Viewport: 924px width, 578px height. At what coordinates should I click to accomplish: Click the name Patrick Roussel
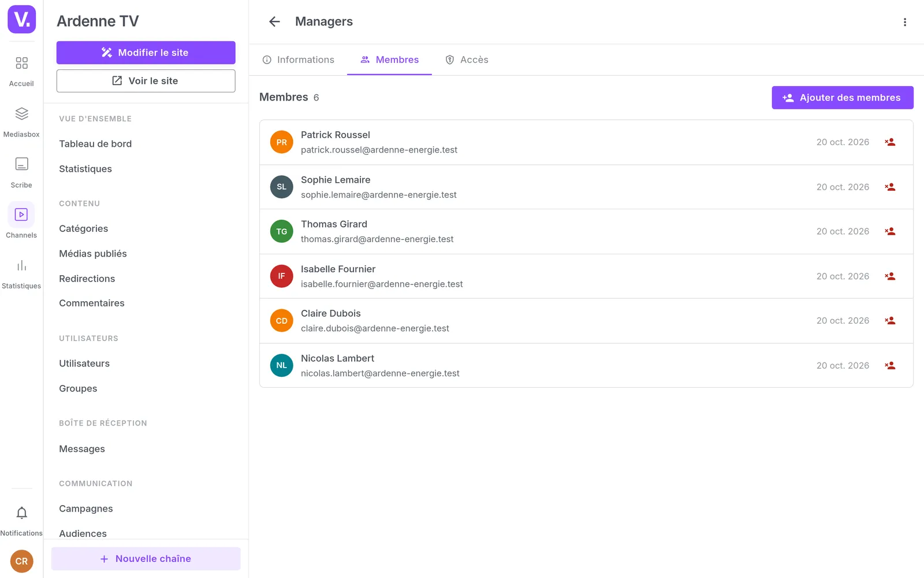(336, 135)
